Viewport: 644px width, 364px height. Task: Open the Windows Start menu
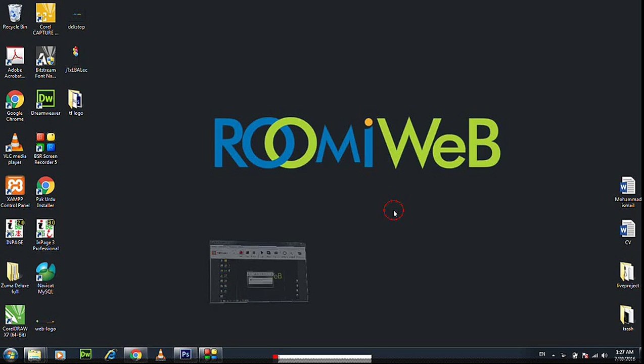pos(10,355)
